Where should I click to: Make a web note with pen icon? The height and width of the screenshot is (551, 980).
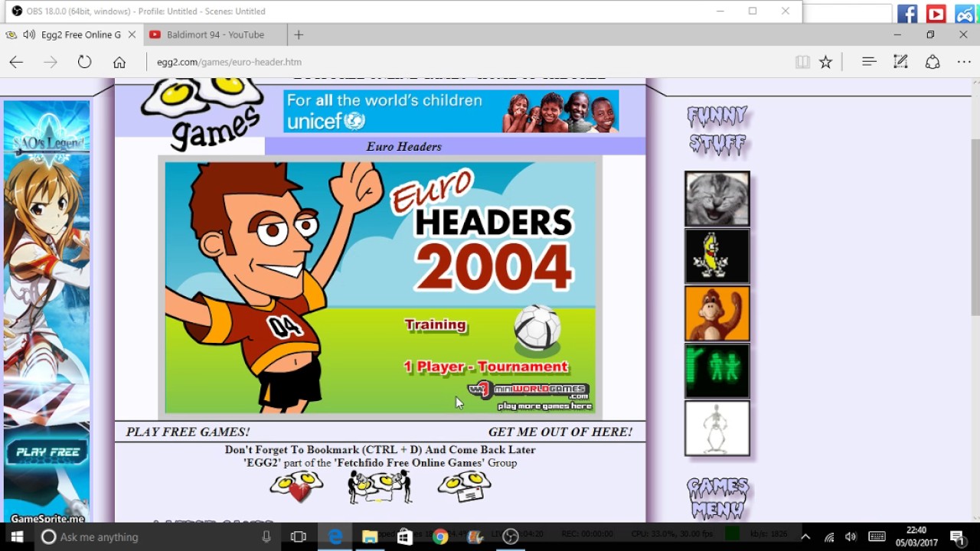pos(900,62)
